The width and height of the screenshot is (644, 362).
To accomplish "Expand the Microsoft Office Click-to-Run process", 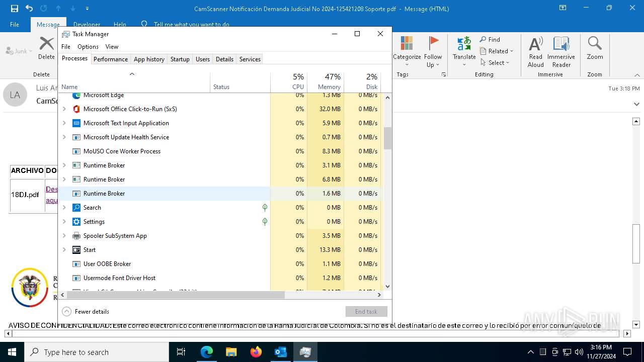I will tap(64, 109).
